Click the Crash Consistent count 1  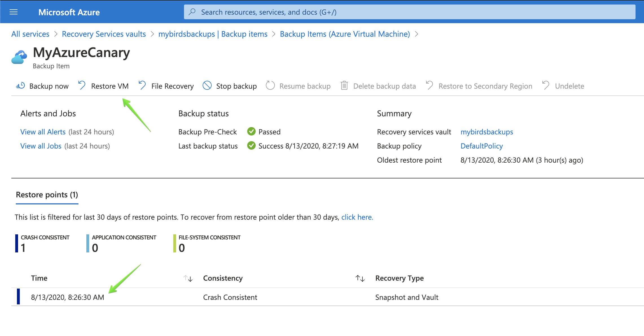[23, 248]
